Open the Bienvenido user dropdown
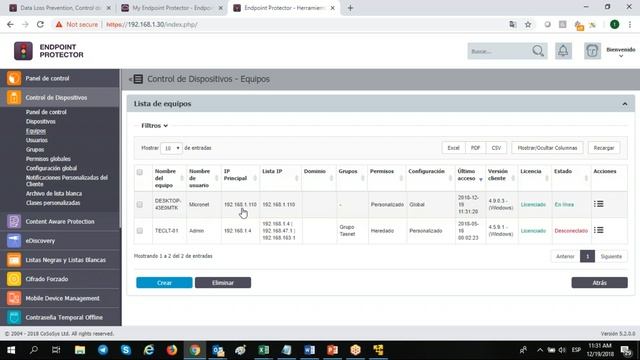 click(620, 52)
